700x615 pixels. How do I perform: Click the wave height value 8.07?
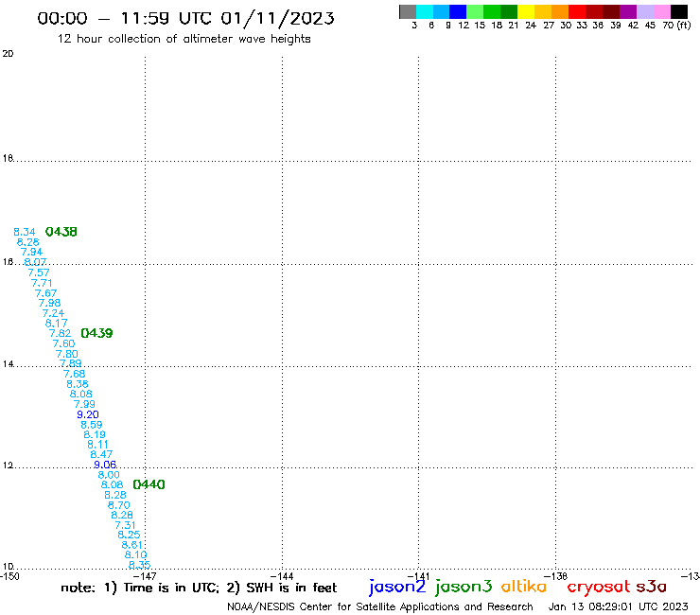pyautogui.click(x=35, y=262)
